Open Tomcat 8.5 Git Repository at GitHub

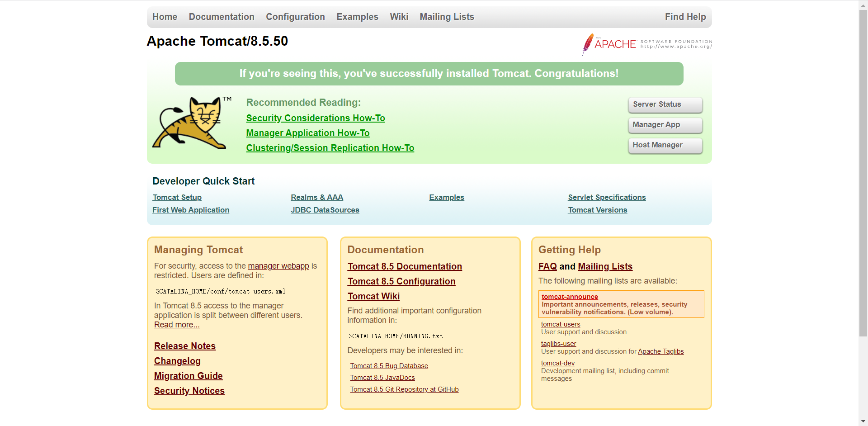pos(404,389)
